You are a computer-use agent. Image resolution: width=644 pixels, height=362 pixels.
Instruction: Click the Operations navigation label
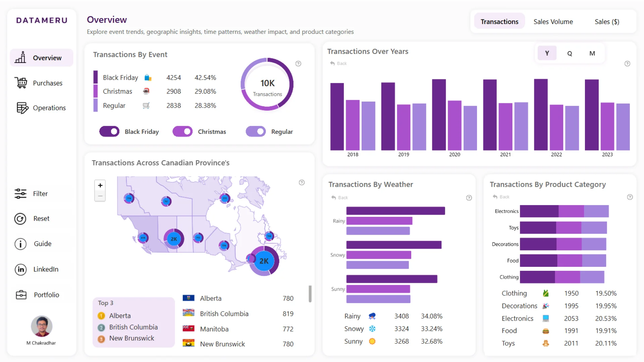49,108
